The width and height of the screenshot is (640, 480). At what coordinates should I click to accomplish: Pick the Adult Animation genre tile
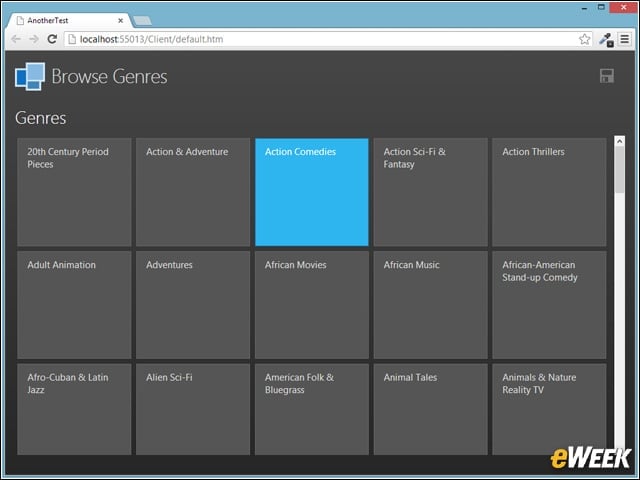pos(74,305)
